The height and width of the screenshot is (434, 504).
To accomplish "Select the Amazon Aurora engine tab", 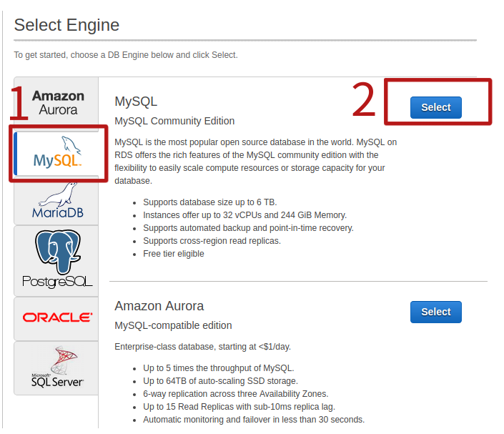I will coord(58,102).
